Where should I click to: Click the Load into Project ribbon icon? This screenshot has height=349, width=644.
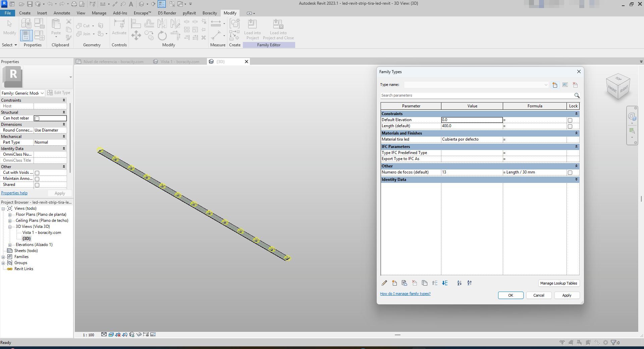pyautogui.click(x=252, y=30)
